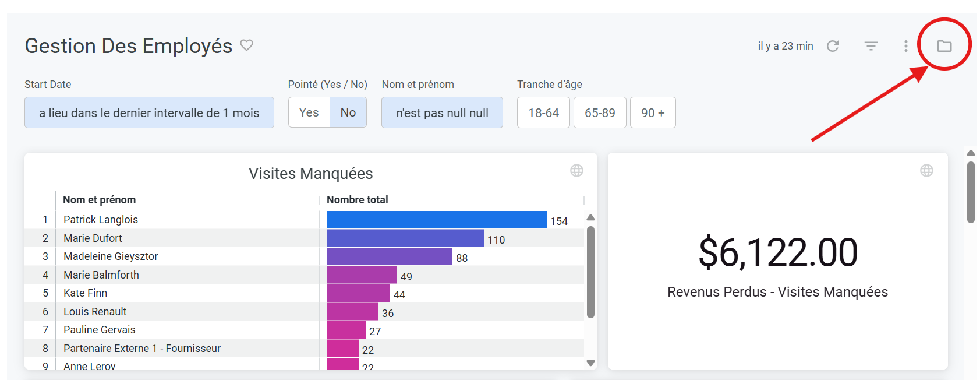Image resolution: width=980 pixels, height=380 pixels.
Task: Open the folder icon circled in red
Action: click(x=944, y=46)
